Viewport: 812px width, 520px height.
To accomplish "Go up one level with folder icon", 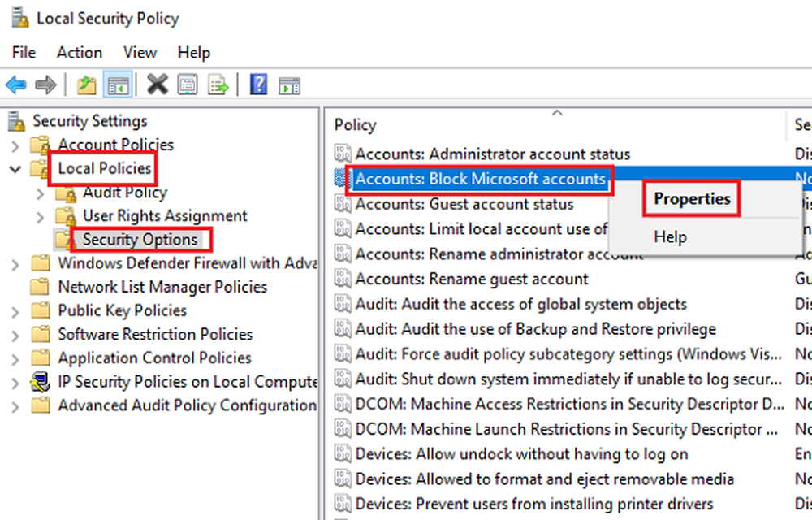I will [87, 84].
